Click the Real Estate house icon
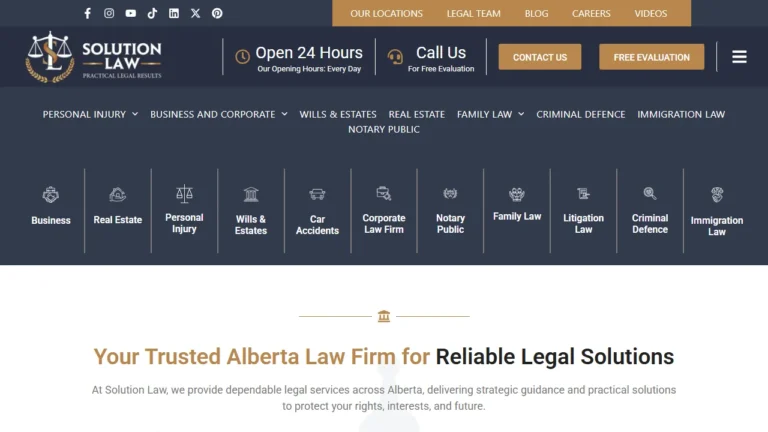This screenshot has width=768, height=432. (x=118, y=194)
